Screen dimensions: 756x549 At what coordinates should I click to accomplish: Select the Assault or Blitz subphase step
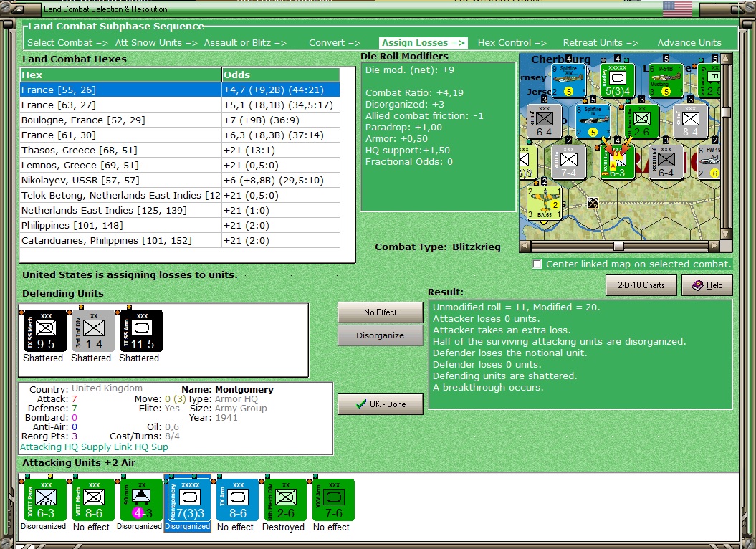[245, 42]
